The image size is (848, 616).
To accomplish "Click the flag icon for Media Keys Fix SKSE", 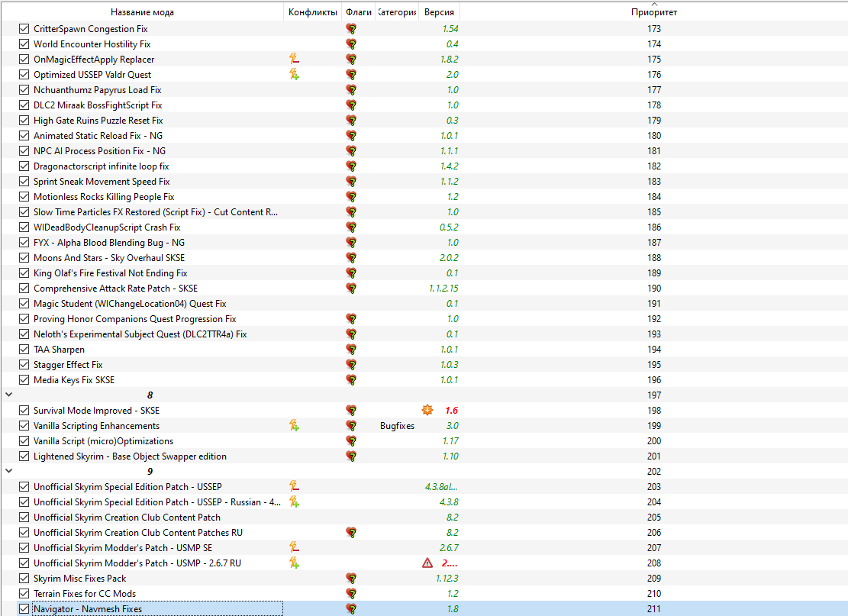I will pyautogui.click(x=352, y=379).
